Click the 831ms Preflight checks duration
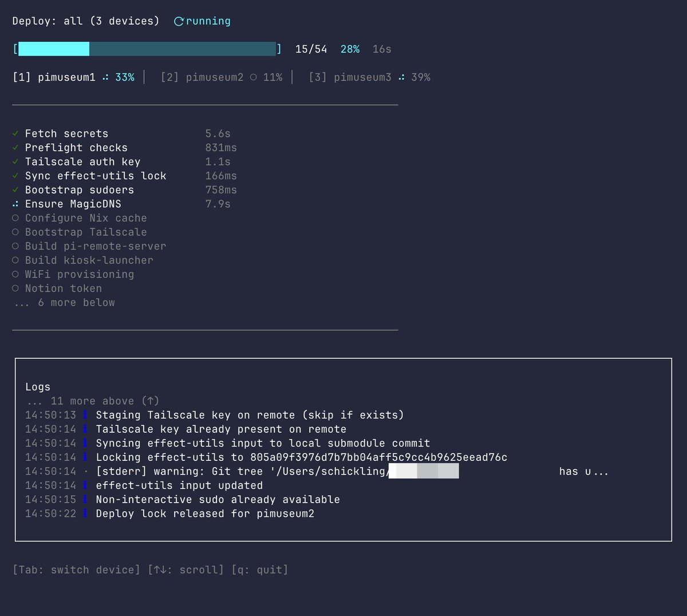 point(221,148)
